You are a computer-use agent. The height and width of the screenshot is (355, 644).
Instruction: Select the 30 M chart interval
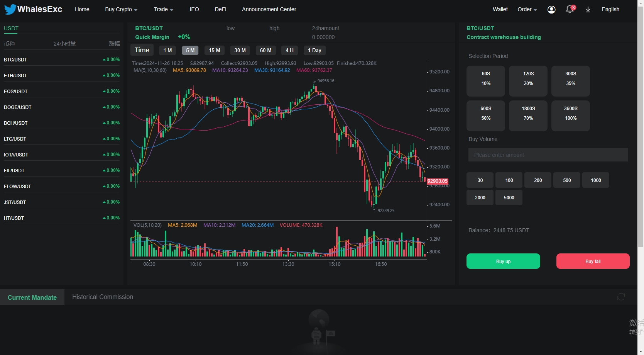point(240,50)
